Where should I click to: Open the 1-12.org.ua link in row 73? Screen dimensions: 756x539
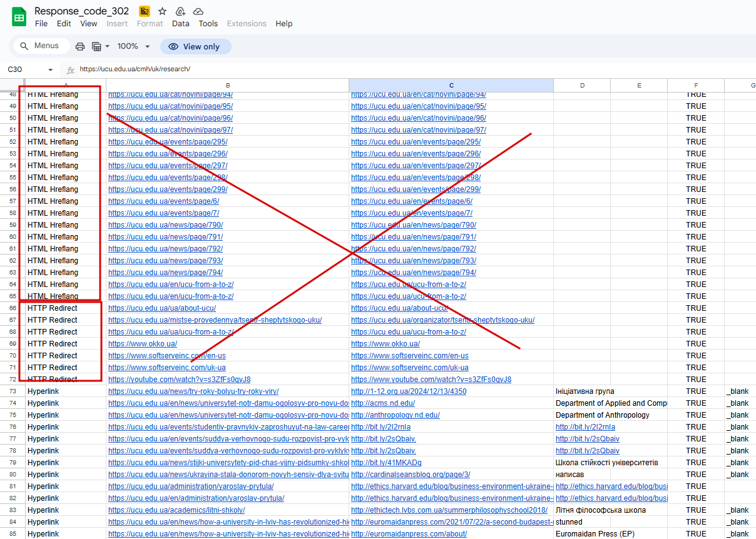409,391
